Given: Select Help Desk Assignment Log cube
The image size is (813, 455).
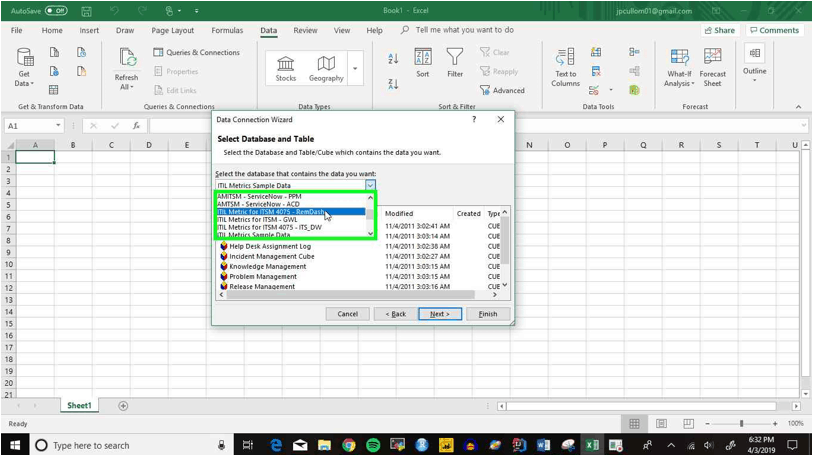Looking at the screenshot, I should [270, 246].
